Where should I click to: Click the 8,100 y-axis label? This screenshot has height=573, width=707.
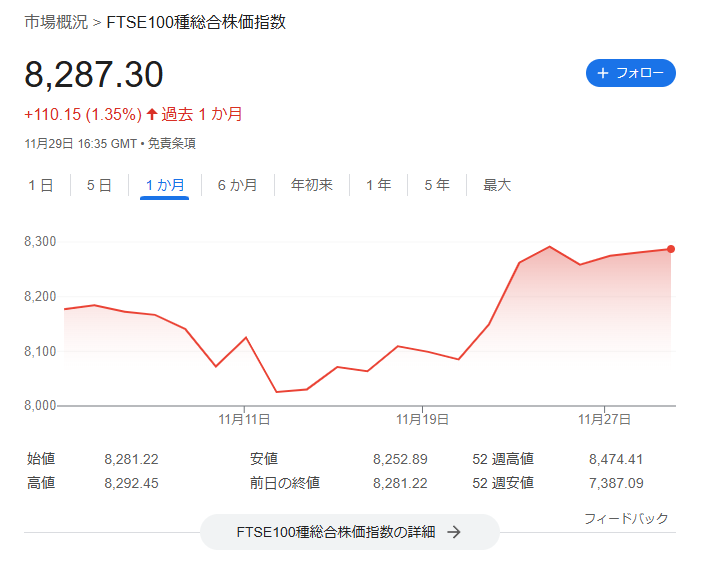(40, 351)
